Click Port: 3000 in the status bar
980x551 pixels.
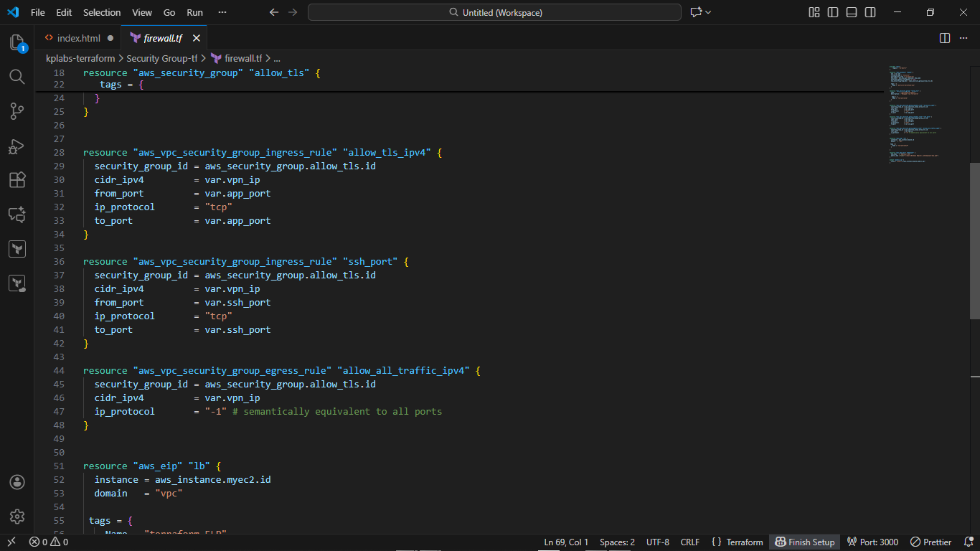coord(872,542)
